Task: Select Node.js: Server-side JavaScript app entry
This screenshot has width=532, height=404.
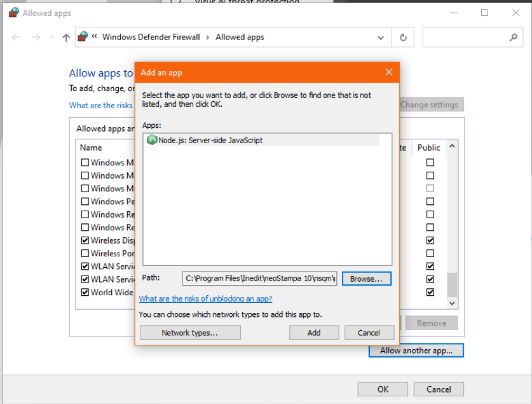Action: (x=263, y=140)
